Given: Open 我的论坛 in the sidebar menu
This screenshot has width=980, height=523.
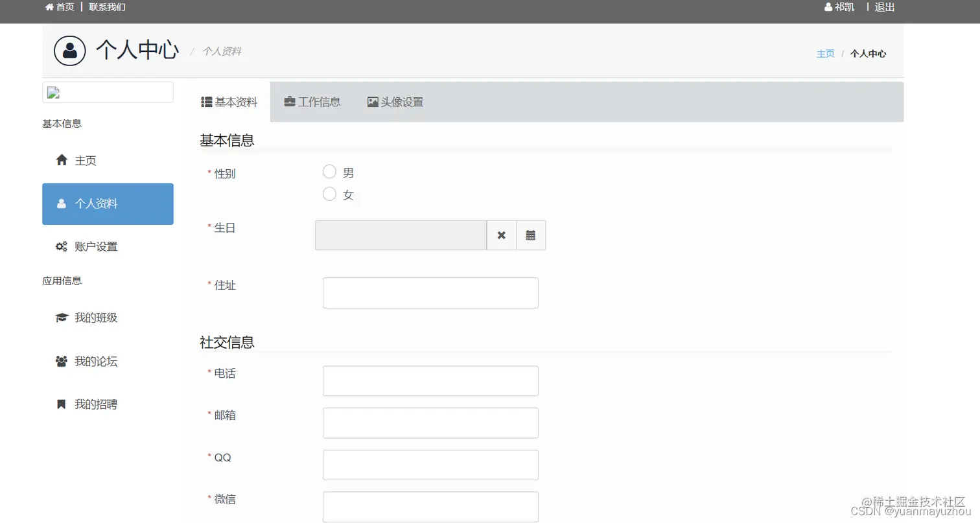Looking at the screenshot, I should pyautogui.click(x=108, y=361).
